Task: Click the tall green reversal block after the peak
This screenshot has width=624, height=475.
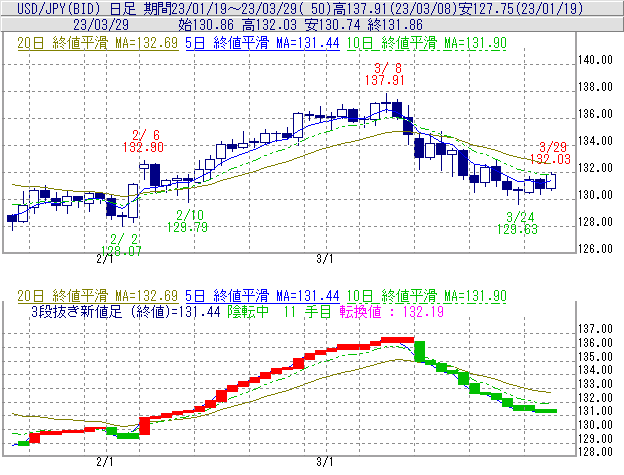Action: (420, 351)
